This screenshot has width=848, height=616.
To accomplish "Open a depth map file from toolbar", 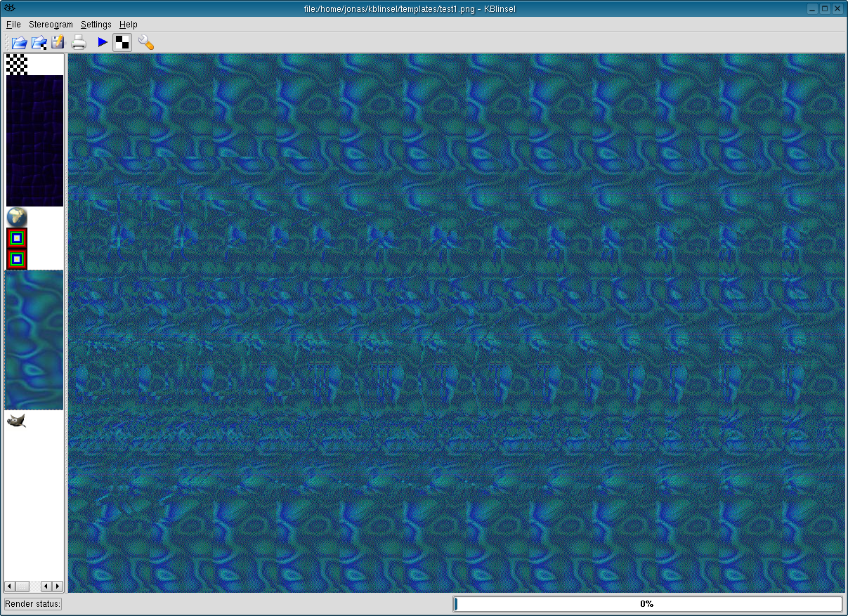I will pyautogui.click(x=19, y=42).
